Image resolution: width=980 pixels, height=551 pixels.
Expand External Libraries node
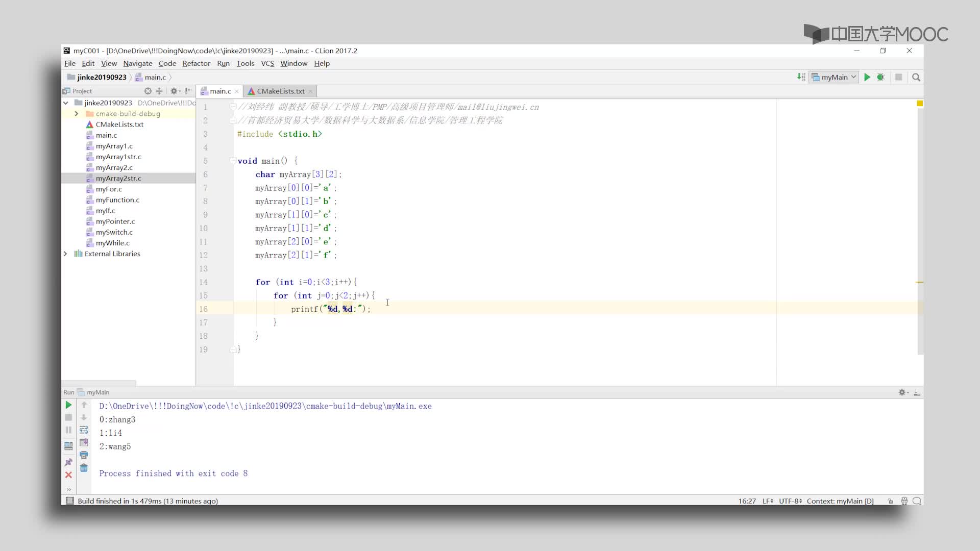point(65,254)
